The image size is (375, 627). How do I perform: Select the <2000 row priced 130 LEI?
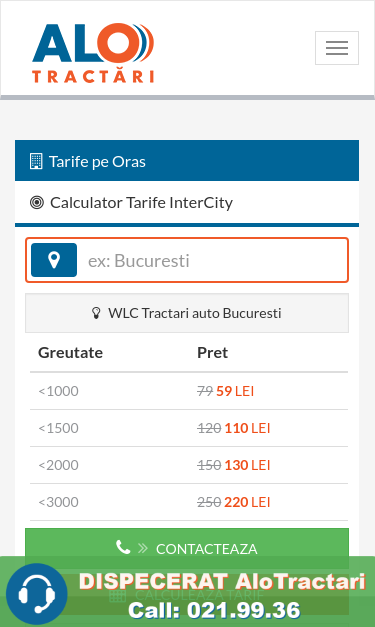pyautogui.click(x=189, y=465)
